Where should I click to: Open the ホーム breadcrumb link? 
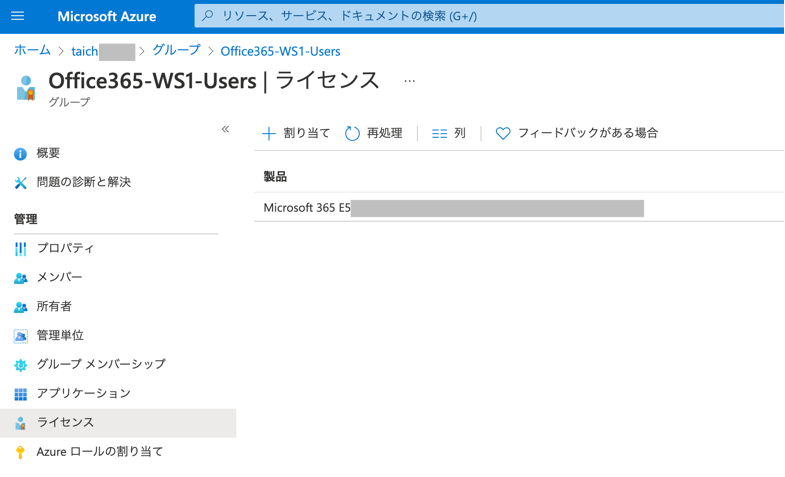32,51
